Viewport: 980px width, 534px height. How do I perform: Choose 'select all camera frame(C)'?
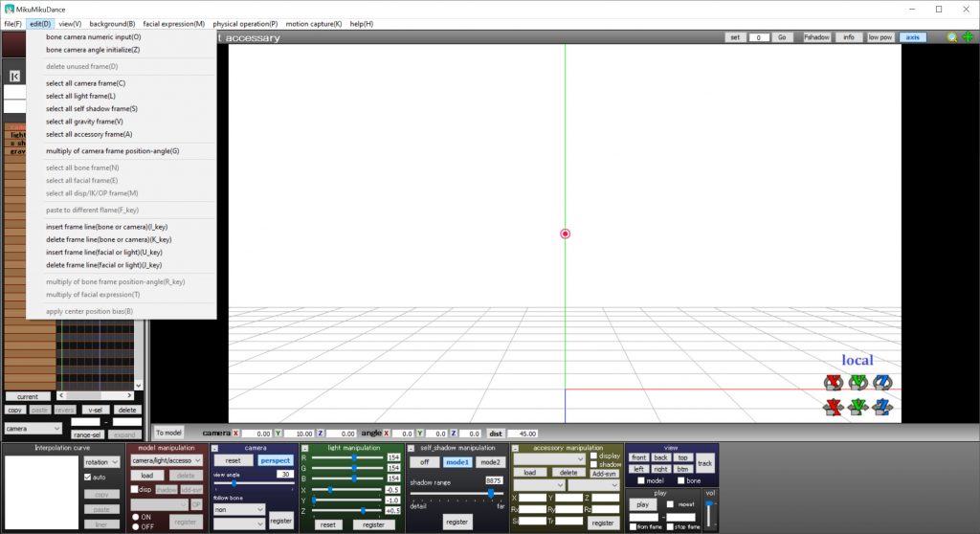(85, 83)
